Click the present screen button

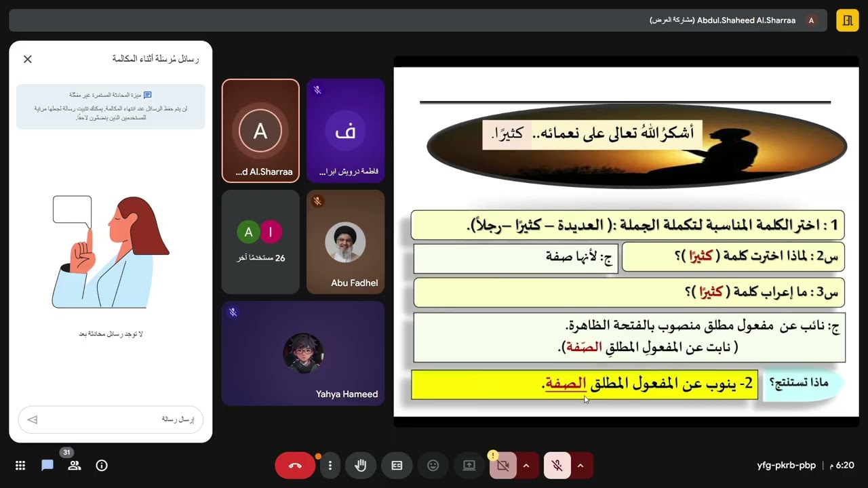click(x=469, y=466)
